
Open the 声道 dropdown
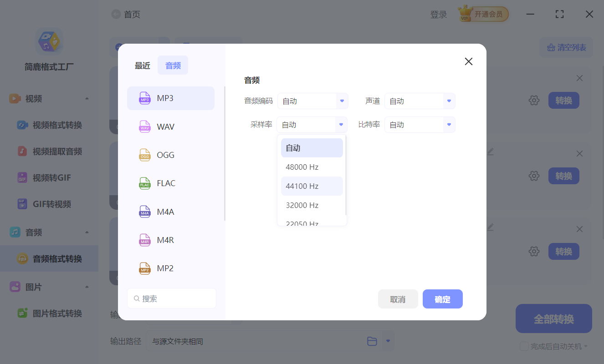pos(420,101)
